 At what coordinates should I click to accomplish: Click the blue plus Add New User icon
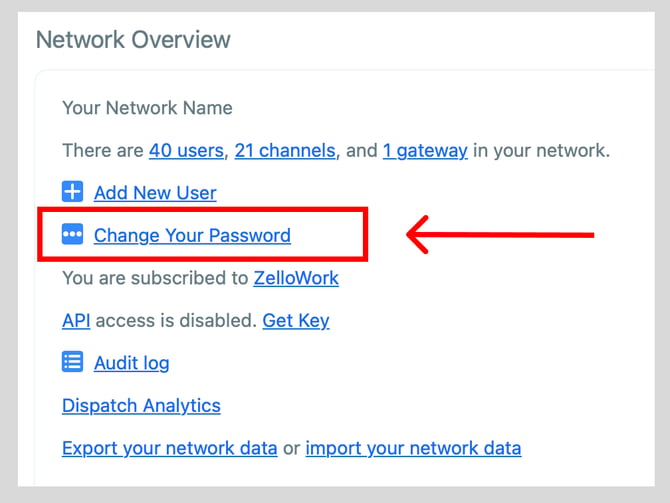pos(72,191)
